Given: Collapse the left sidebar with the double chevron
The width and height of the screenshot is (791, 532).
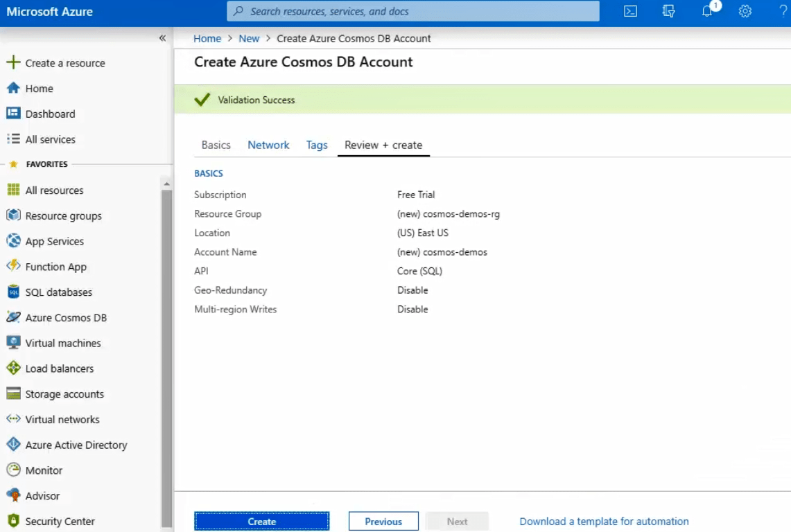Looking at the screenshot, I should (162, 38).
